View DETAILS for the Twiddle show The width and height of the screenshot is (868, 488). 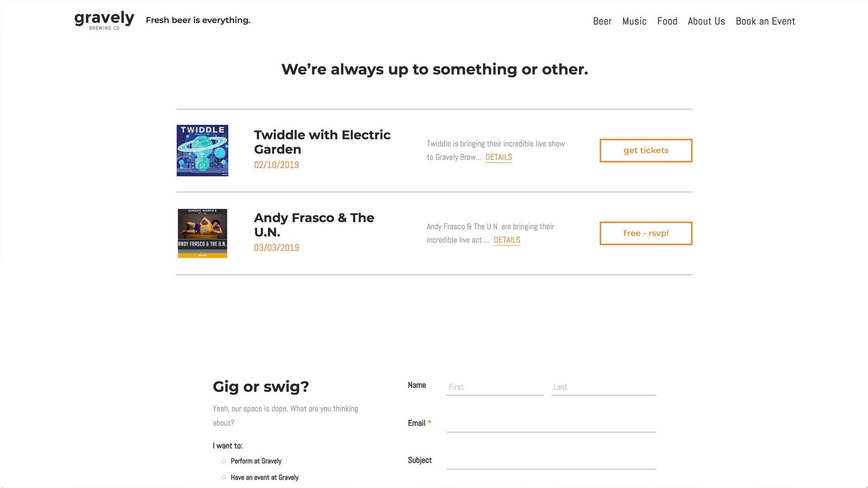click(499, 157)
